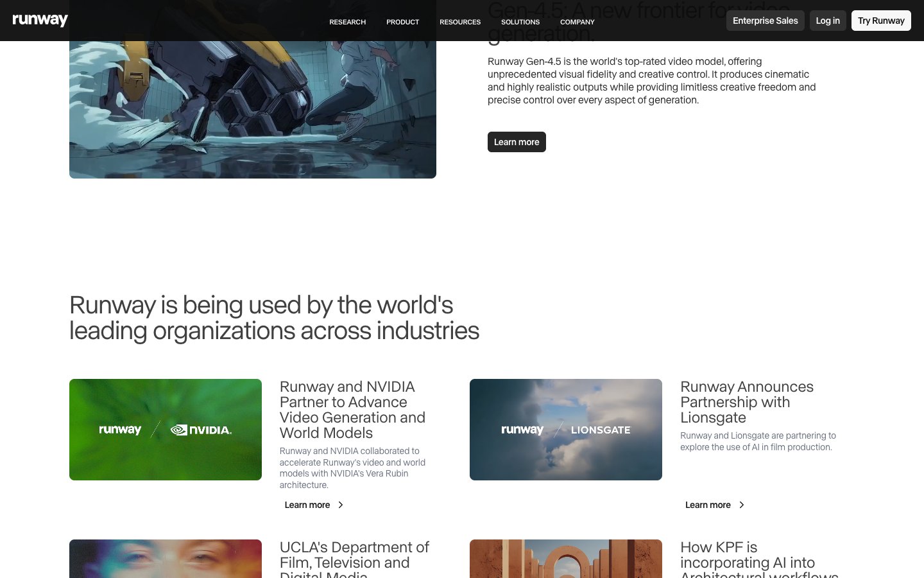
Task: Open the Runway and NVIDIA partnership headline
Action: [x=352, y=410]
